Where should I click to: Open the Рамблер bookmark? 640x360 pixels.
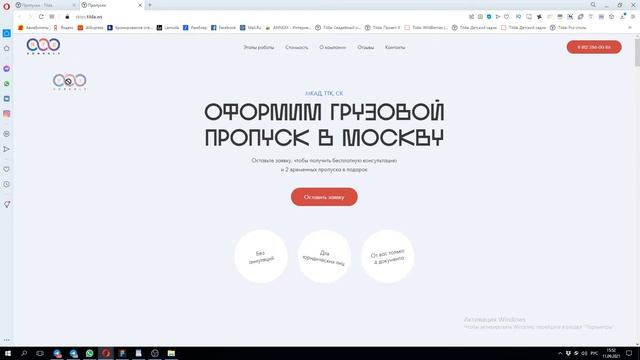tap(195, 28)
